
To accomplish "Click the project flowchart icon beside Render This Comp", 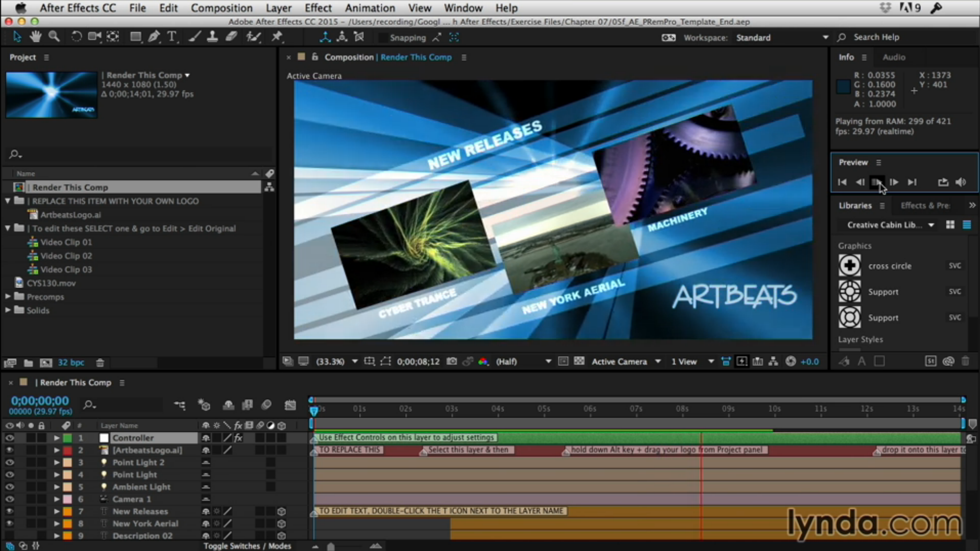I will (269, 187).
